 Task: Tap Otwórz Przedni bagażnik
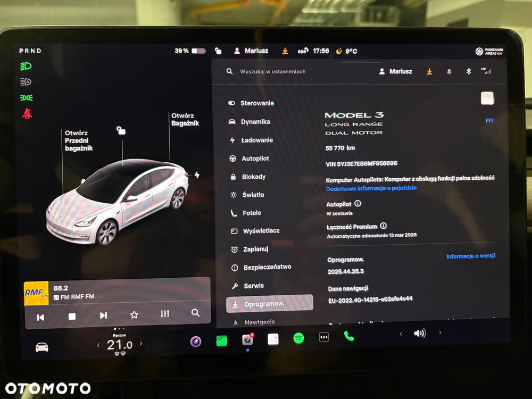[x=78, y=140]
